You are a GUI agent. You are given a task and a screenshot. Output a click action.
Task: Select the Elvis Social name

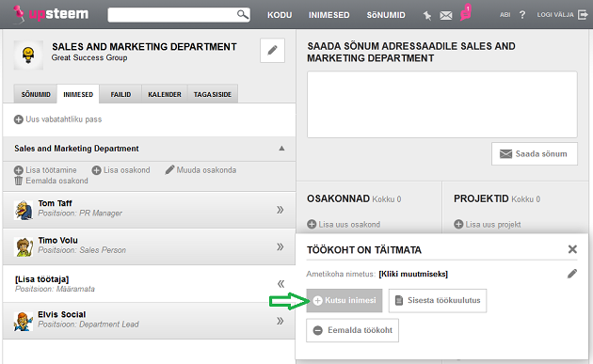(x=61, y=314)
